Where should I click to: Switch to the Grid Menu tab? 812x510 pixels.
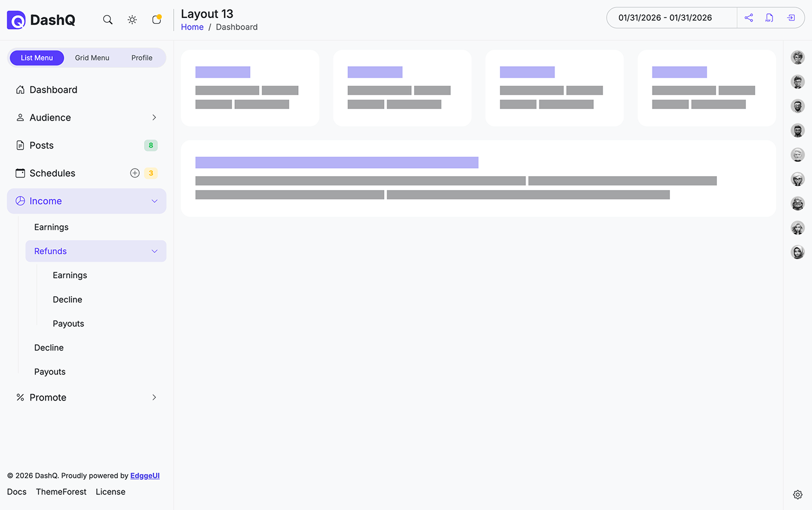pyautogui.click(x=92, y=57)
